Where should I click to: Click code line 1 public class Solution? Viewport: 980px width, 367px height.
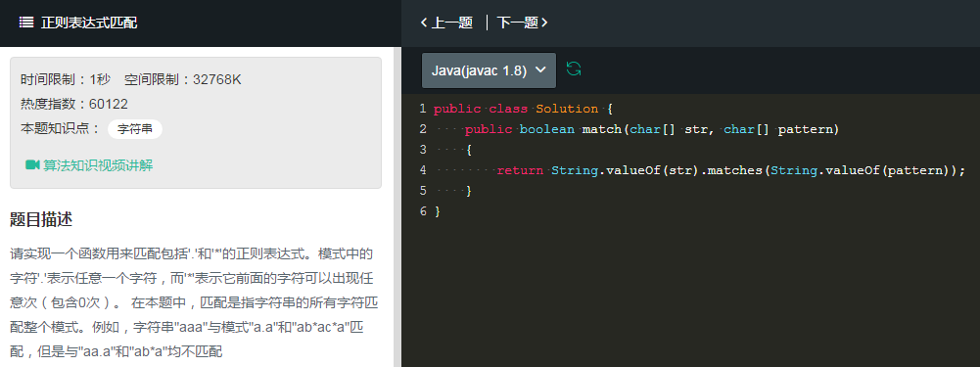tap(524, 109)
